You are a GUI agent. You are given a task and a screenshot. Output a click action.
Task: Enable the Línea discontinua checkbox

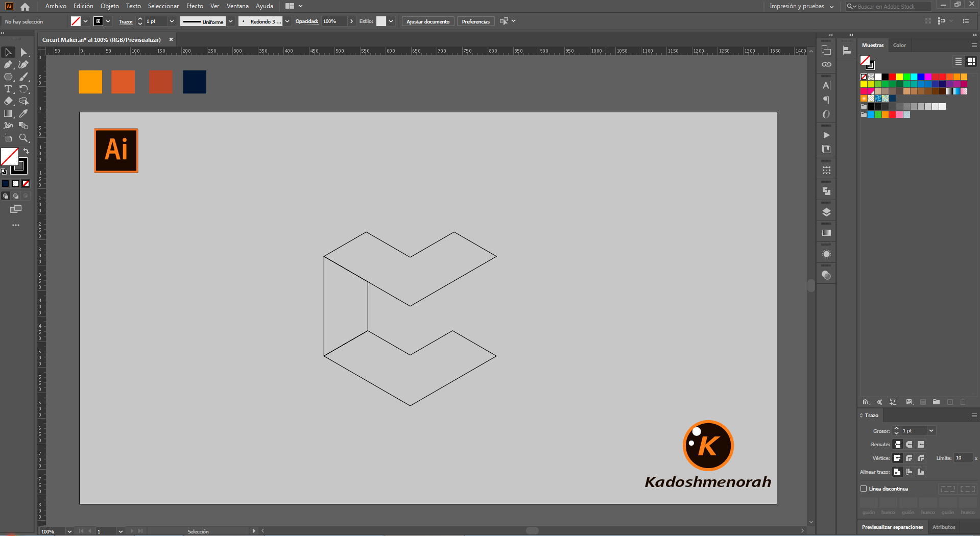tap(864, 489)
